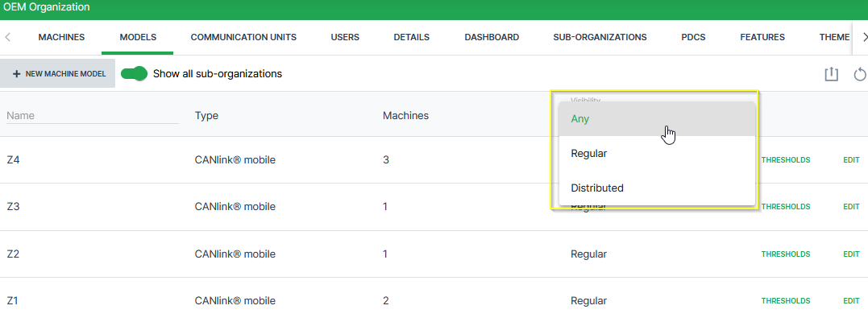
Task: Select Any in the Visibility dropdown
Action: [x=657, y=118]
